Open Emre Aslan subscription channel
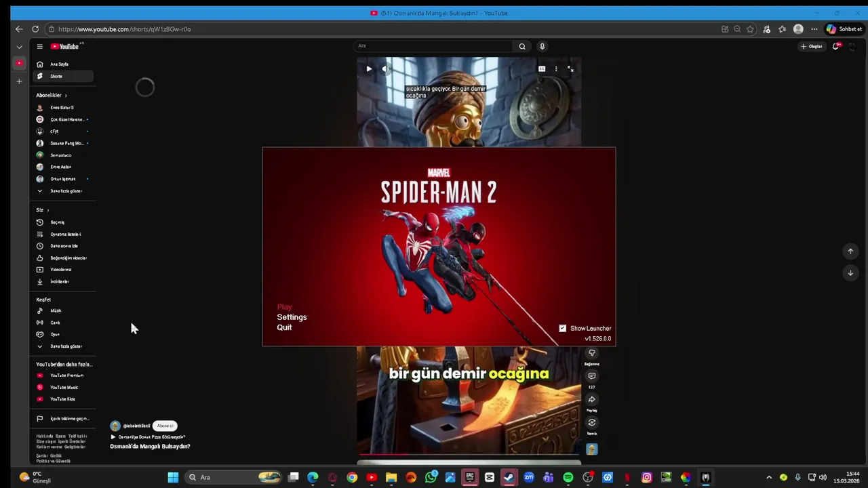The image size is (868, 488). tap(60, 167)
